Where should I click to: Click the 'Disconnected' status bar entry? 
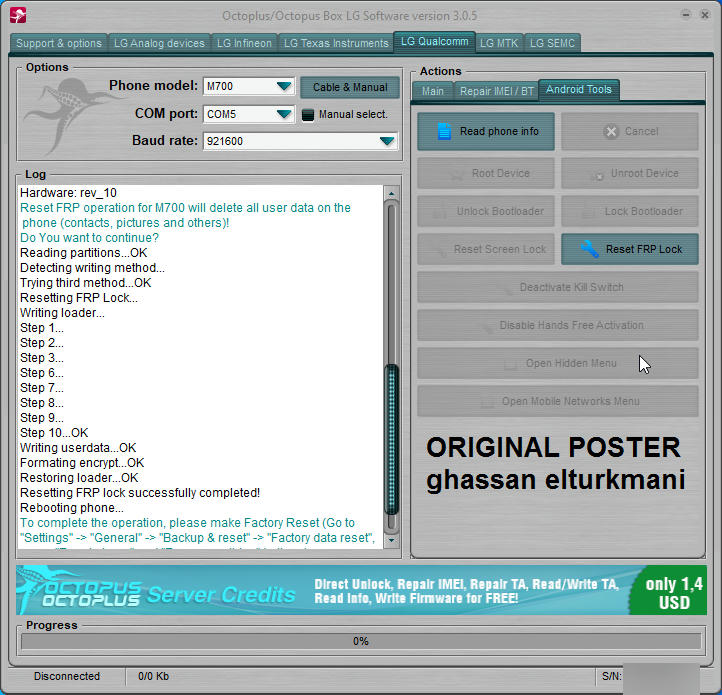67,676
